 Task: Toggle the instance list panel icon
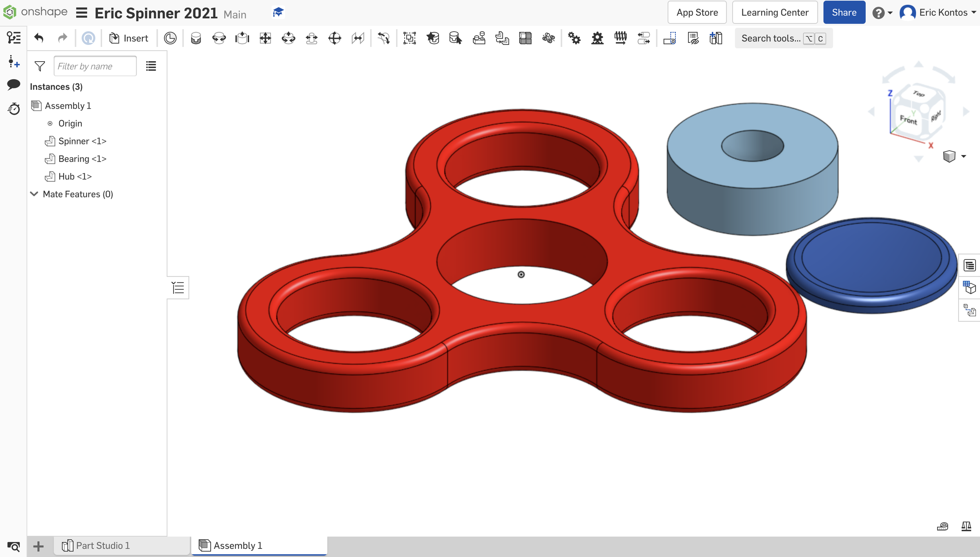click(x=13, y=38)
